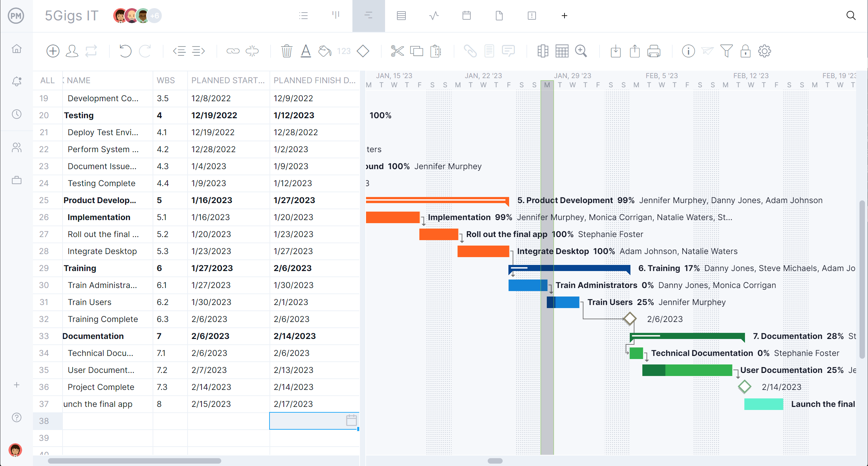The width and height of the screenshot is (868, 466).
Task: Toggle the lock icon in toolbar
Action: click(x=745, y=51)
